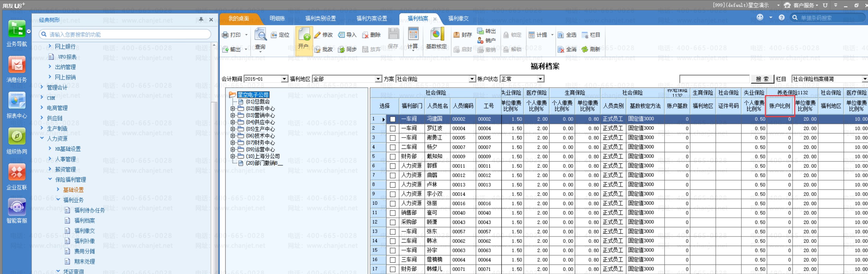The image size is (868, 274).
Task: Switch to the 福利方案设置 tab
Action: [371, 18]
